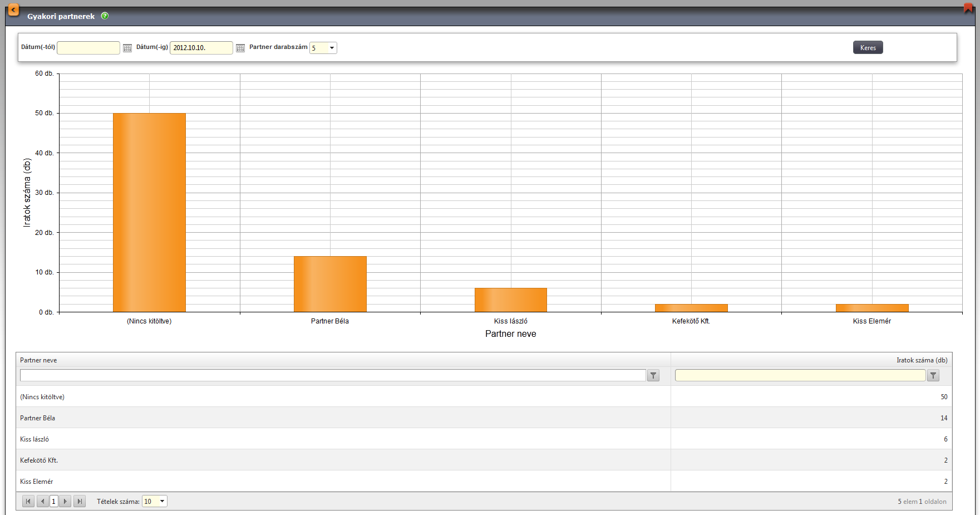Click the Kiss lászló bar in chart
Image resolution: width=980 pixels, height=515 pixels.
pyautogui.click(x=511, y=300)
